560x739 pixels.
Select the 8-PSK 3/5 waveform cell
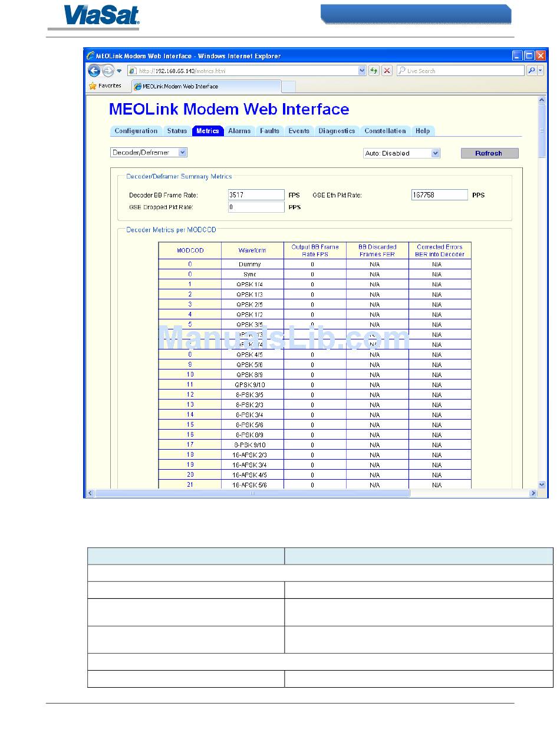pyautogui.click(x=252, y=395)
